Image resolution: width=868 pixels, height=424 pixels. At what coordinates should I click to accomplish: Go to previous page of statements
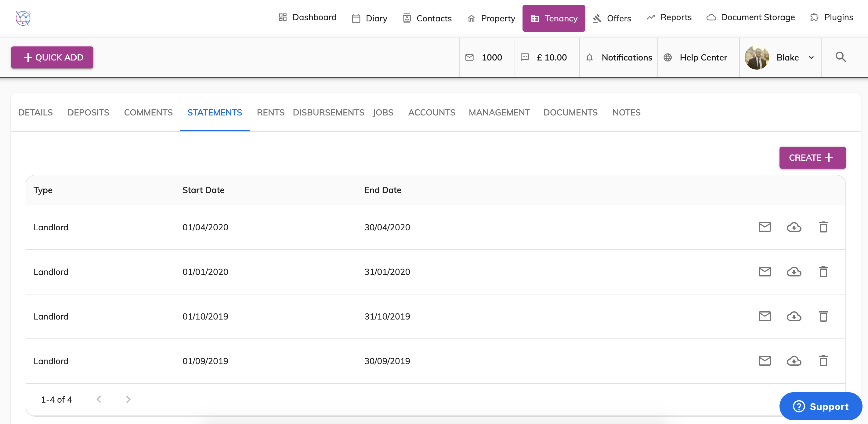point(99,399)
